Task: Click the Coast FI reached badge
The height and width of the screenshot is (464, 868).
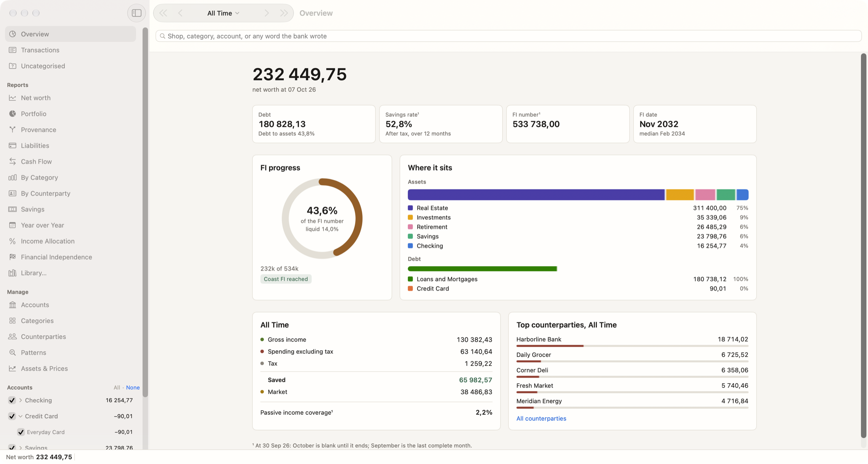Action: tap(286, 279)
